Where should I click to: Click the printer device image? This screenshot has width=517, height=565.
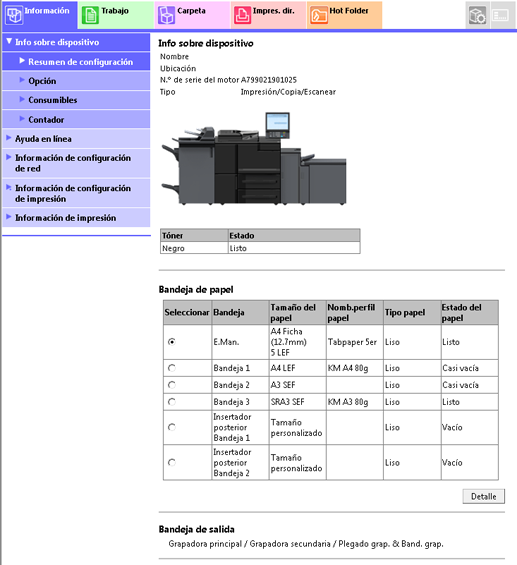point(254,159)
